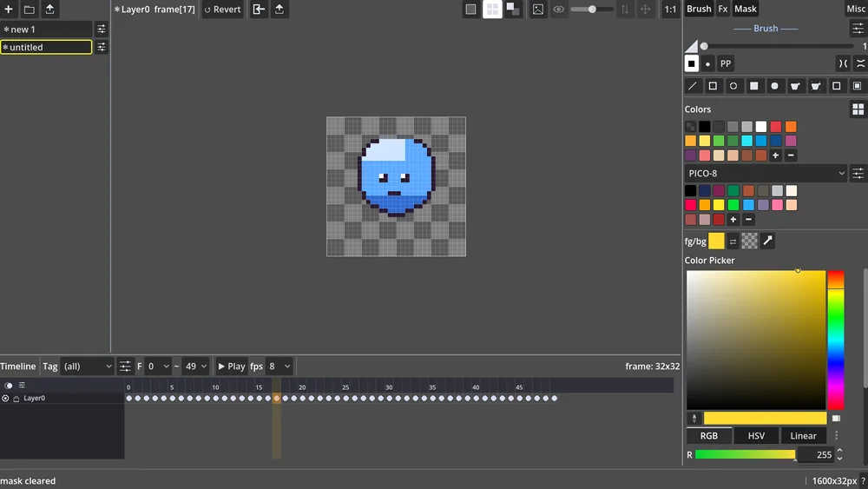Image resolution: width=868 pixels, height=489 pixels.
Task: Select the round dot brush shape
Action: point(707,63)
